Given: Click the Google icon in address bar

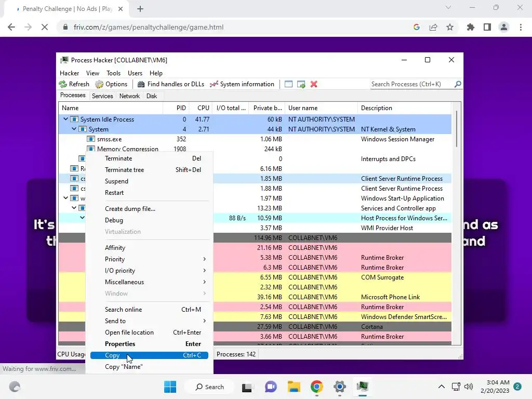Looking at the screenshot, I should tap(417, 27).
